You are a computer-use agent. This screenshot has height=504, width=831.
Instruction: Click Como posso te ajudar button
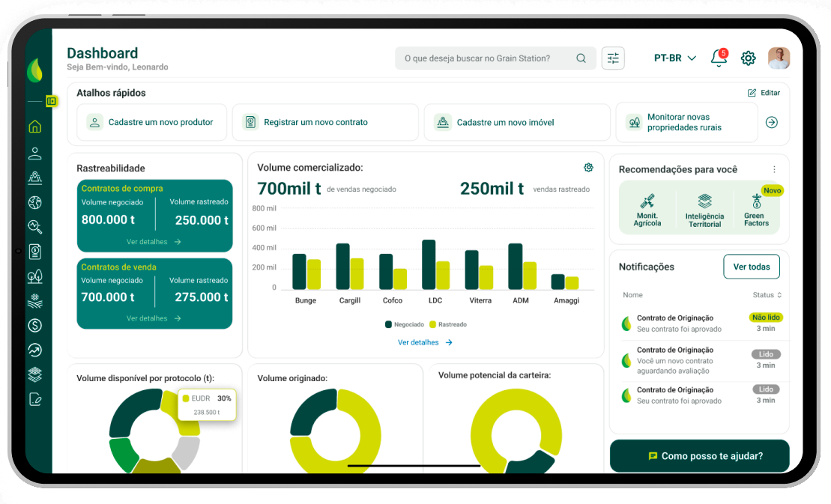coord(699,455)
